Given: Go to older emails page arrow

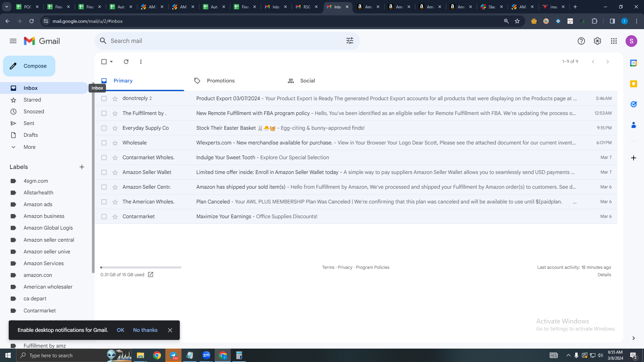Looking at the screenshot, I should tap(607, 62).
